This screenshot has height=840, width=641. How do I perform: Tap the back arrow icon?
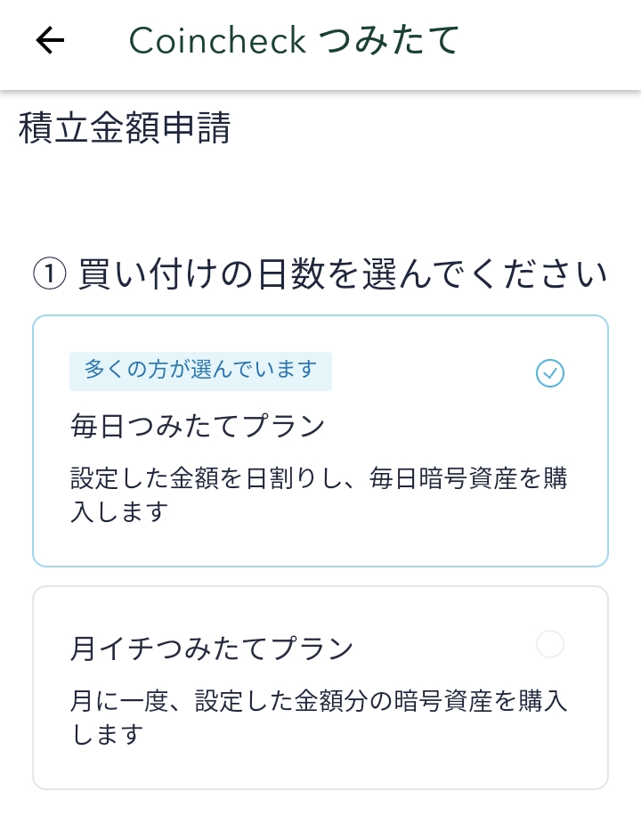click(x=51, y=40)
